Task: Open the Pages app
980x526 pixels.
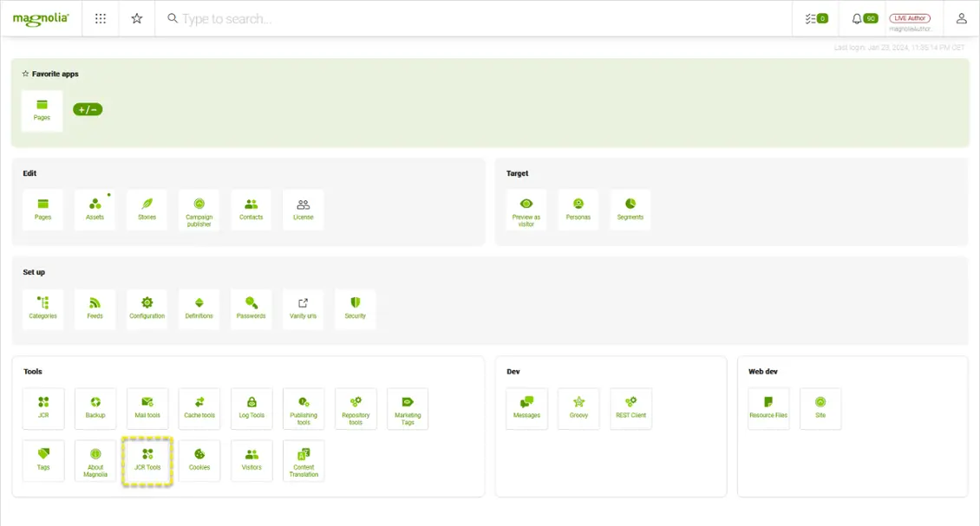Action: coord(42,209)
